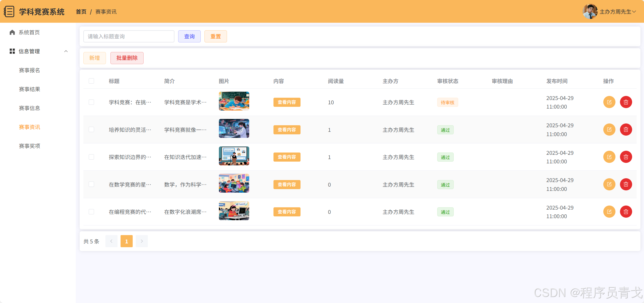Open 赛事报名 in the sidebar
The image size is (644, 303).
(30, 70)
